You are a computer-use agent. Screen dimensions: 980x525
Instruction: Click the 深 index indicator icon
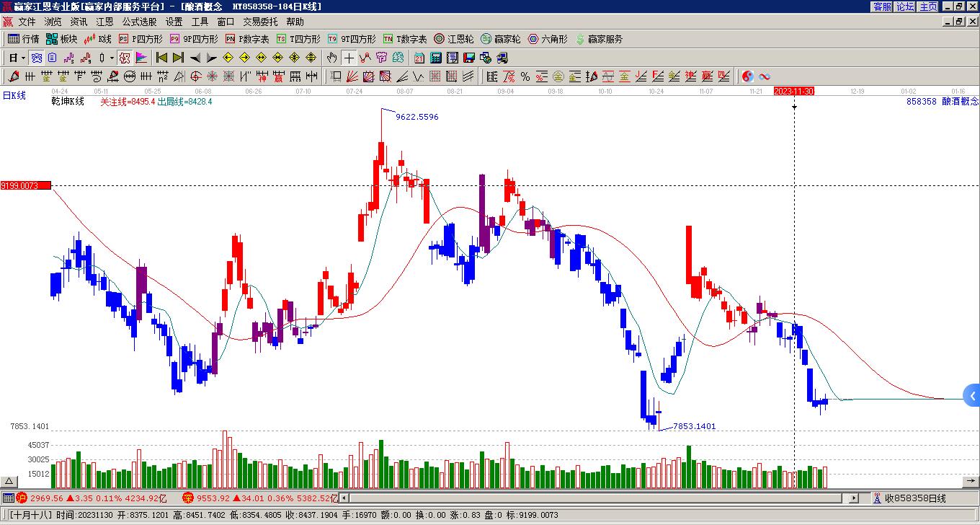[188, 498]
